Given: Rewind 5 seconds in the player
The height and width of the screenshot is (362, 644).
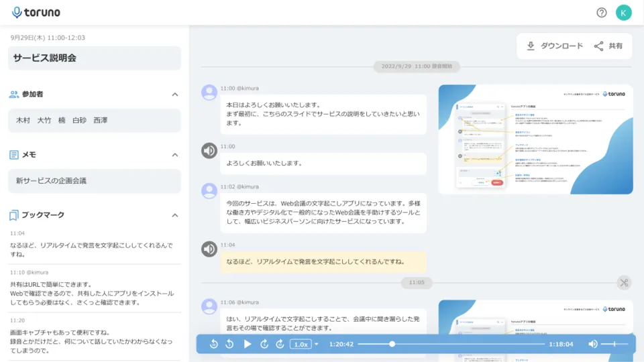Looking at the screenshot, I should pos(229,345).
